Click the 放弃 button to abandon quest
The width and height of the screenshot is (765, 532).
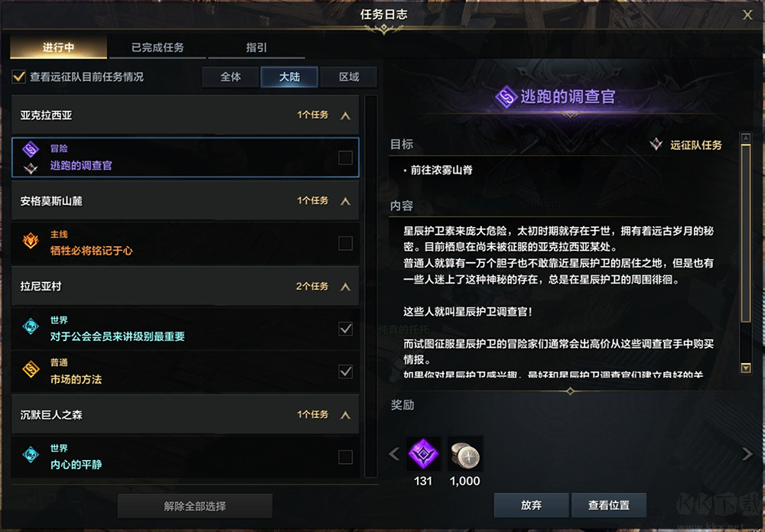click(532, 505)
